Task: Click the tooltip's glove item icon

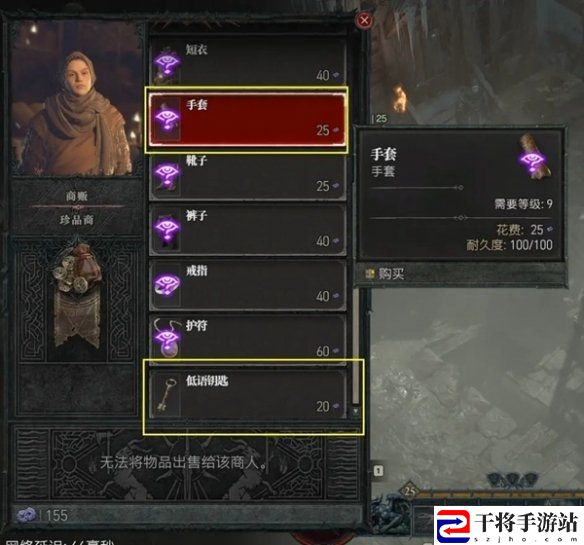Action: [x=535, y=158]
